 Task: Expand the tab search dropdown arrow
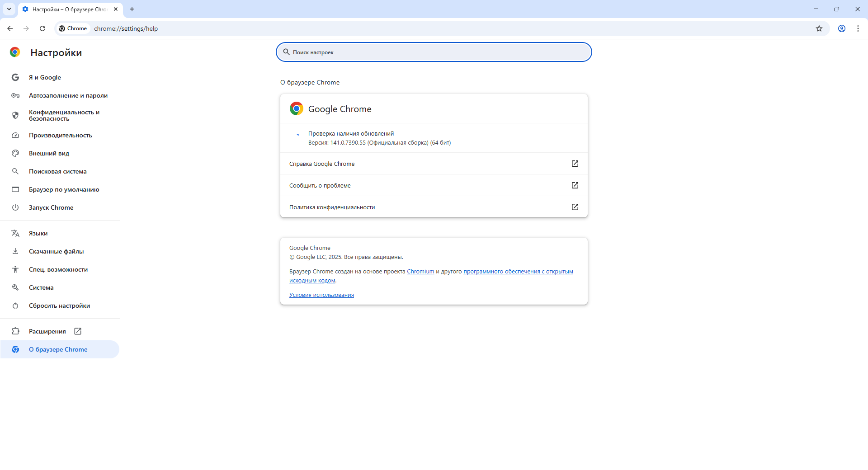[x=9, y=9]
